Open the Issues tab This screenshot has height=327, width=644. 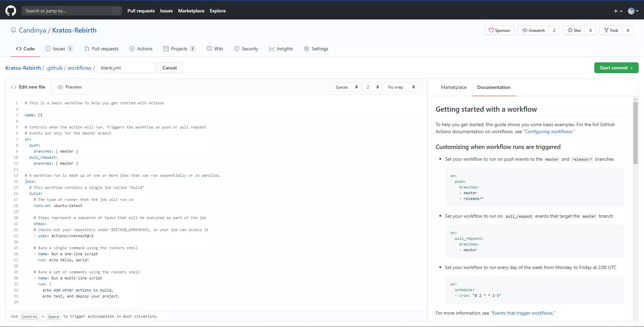click(59, 49)
